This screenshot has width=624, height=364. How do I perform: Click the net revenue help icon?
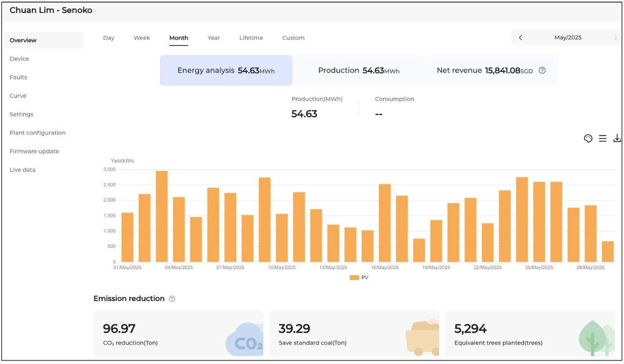[x=542, y=71]
